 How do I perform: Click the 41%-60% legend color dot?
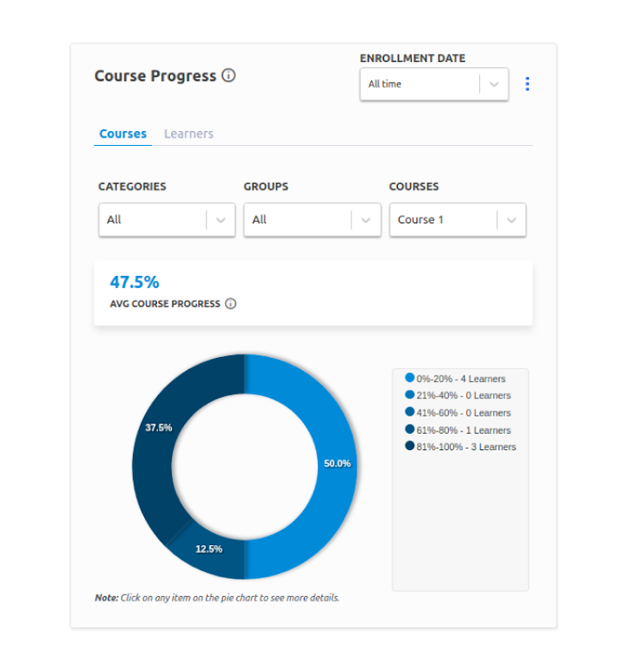(x=409, y=412)
